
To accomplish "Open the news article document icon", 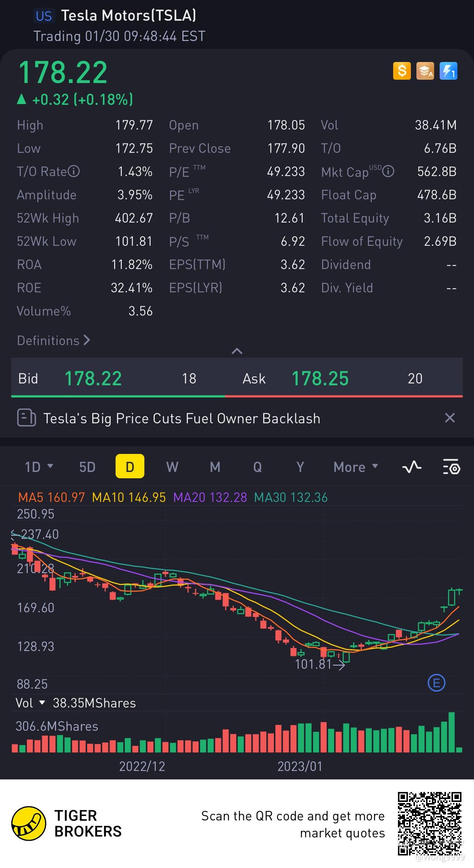I will [27, 418].
